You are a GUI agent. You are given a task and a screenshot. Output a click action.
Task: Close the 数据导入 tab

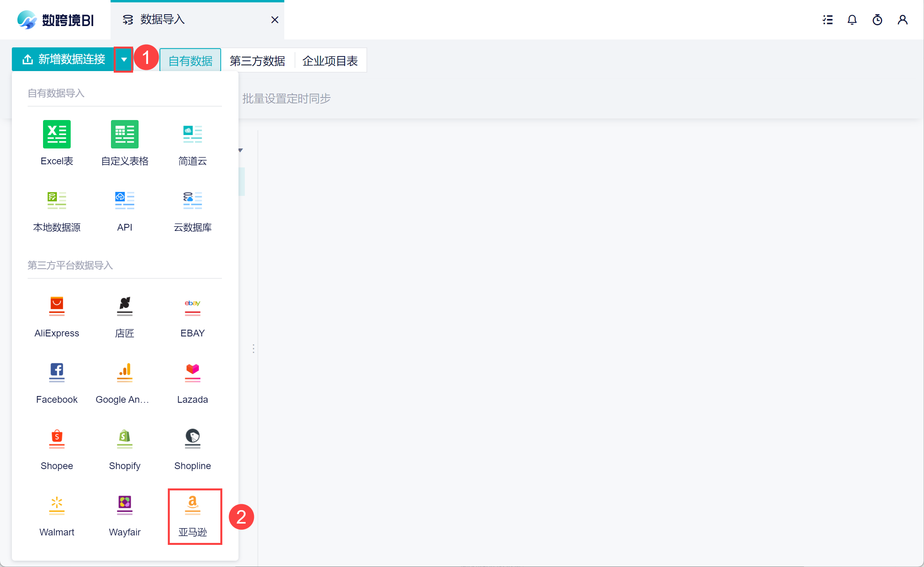tap(275, 20)
